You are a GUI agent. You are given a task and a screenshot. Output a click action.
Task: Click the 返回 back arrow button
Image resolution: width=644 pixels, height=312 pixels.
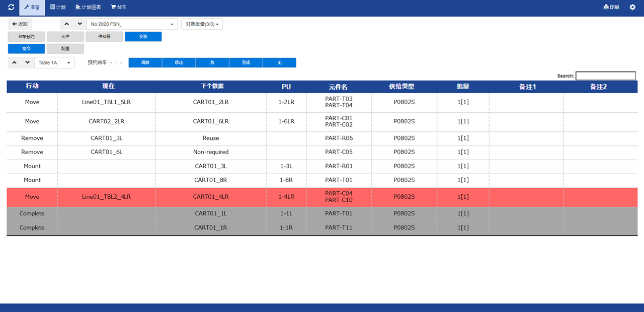click(20, 24)
